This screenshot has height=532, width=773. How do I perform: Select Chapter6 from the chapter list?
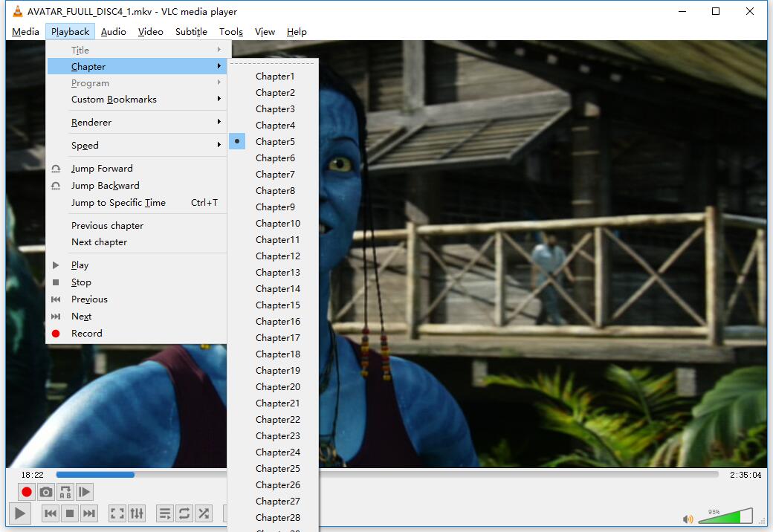(x=274, y=158)
